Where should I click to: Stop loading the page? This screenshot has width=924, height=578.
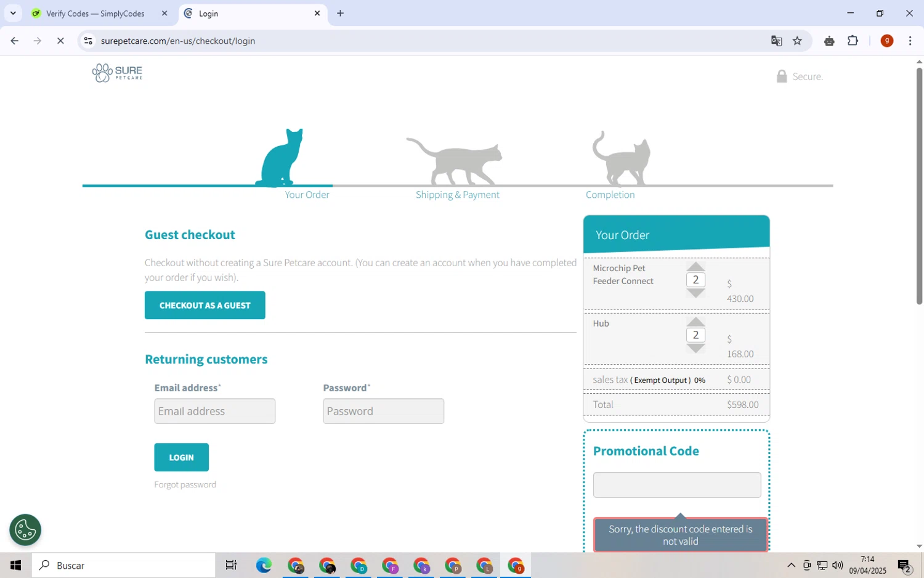tap(60, 41)
